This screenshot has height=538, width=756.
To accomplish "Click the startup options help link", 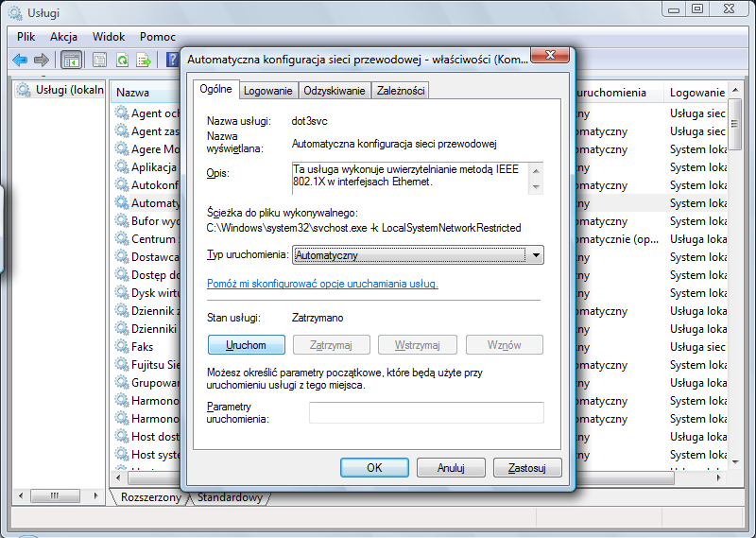I will 322,284.
